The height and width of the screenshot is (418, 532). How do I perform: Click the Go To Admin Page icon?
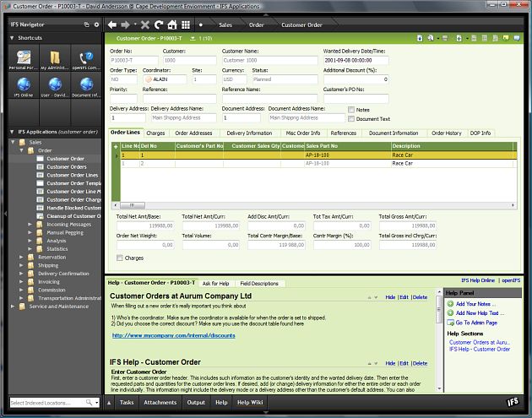pos(450,323)
